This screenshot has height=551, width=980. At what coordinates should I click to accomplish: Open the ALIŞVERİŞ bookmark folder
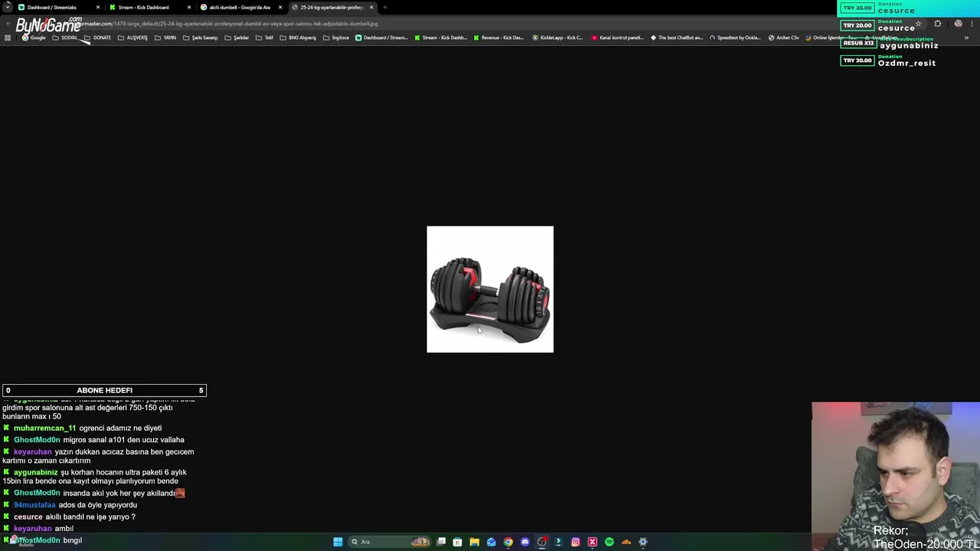[x=132, y=37]
